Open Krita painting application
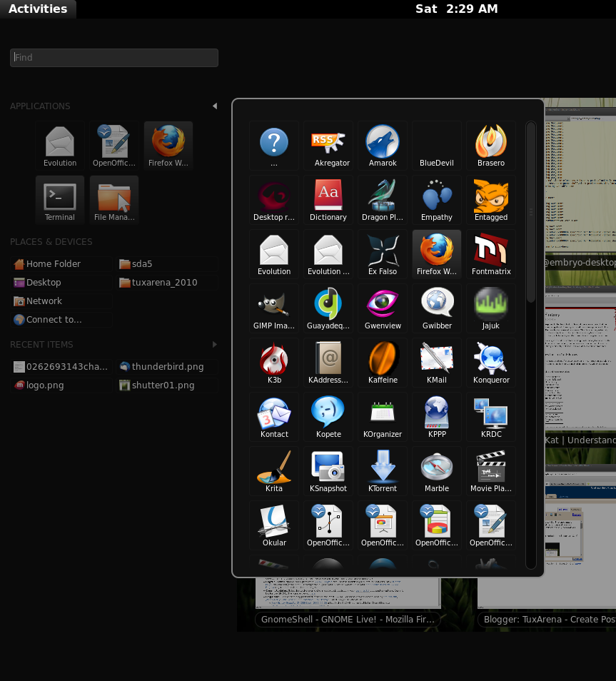This screenshot has width=616, height=681. tap(274, 470)
